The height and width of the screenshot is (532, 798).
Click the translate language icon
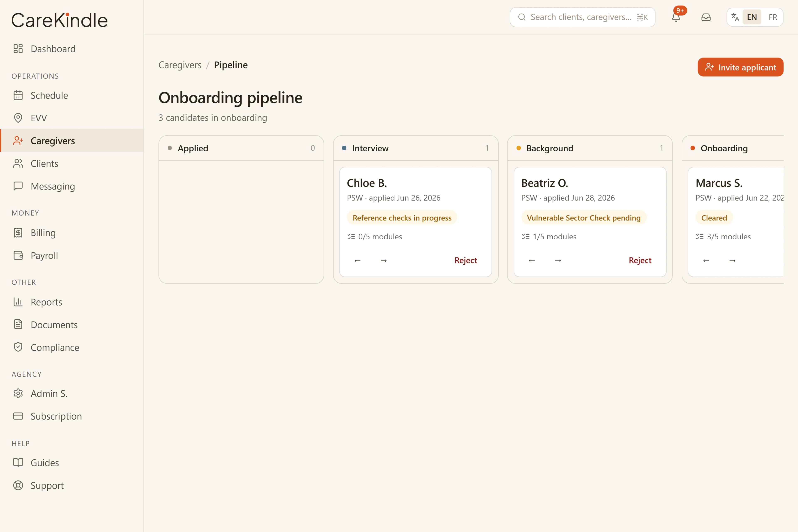[x=735, y=17]
